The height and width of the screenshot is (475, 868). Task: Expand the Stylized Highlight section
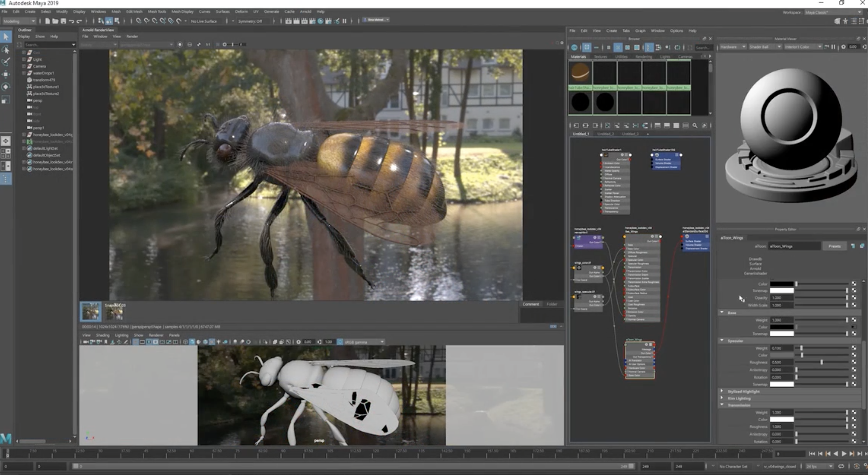pyautogui.click(x=722, y=391)
